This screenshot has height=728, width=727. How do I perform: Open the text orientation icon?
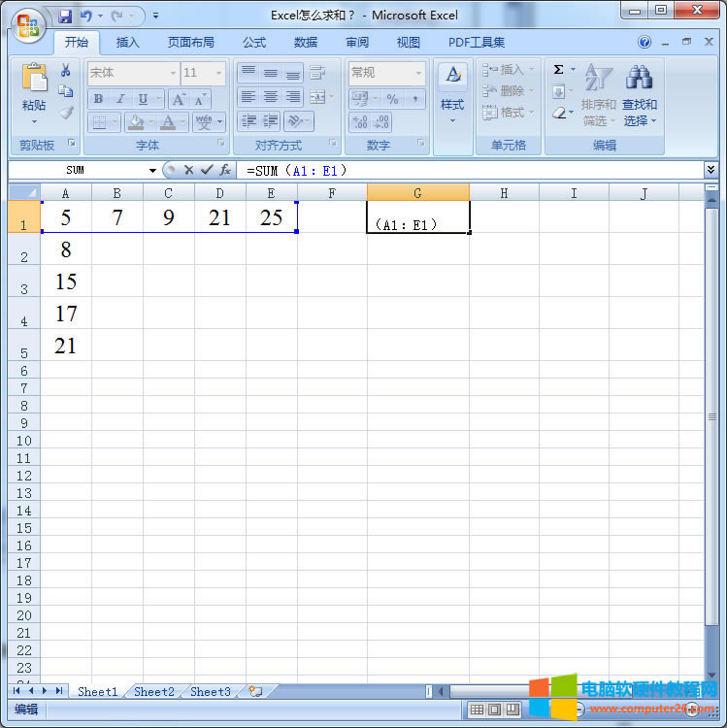pyautogui.click(x=295, y=121)
